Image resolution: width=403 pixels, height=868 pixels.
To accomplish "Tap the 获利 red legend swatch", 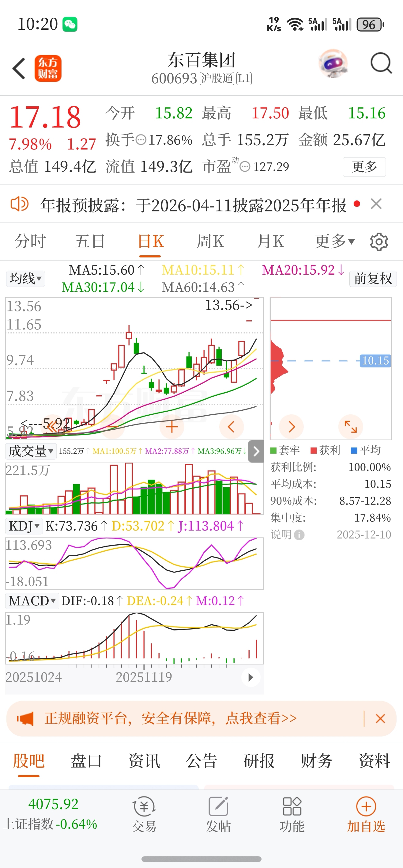I will point(314,451).
